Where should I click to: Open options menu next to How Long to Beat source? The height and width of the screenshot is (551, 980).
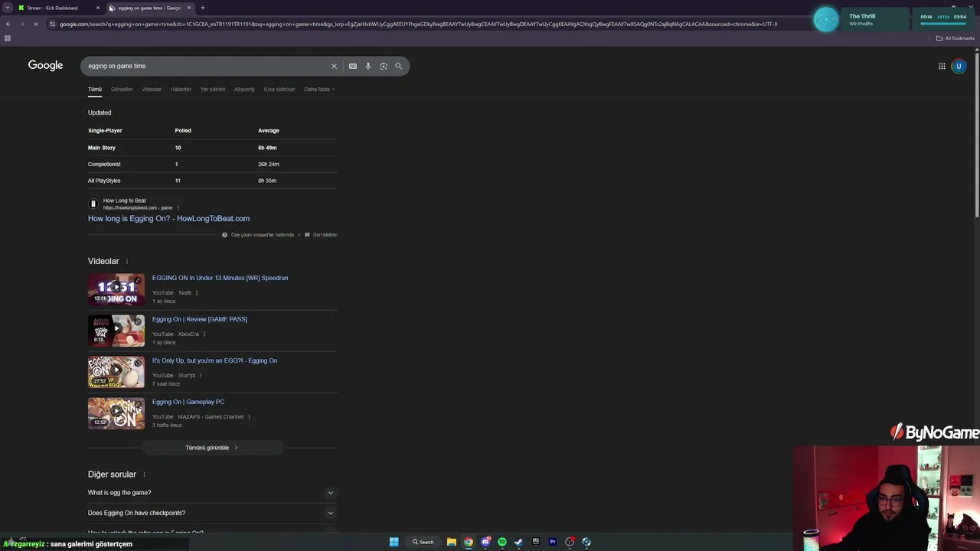pyautogui.click(x=178, y=208)
